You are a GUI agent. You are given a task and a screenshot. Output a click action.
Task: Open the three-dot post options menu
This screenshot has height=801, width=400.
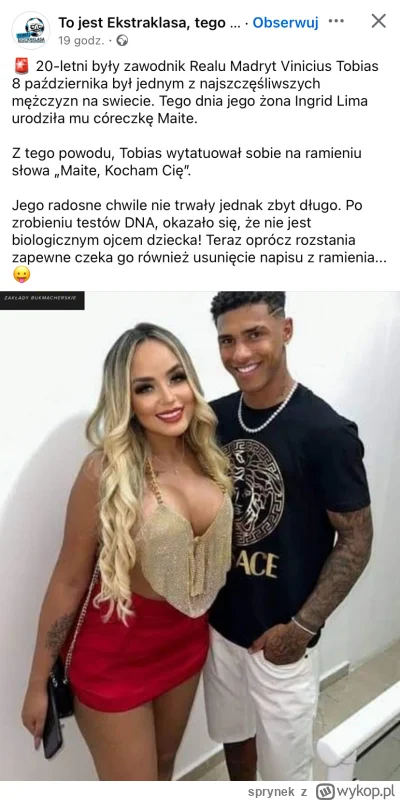(x=336, y=21)
